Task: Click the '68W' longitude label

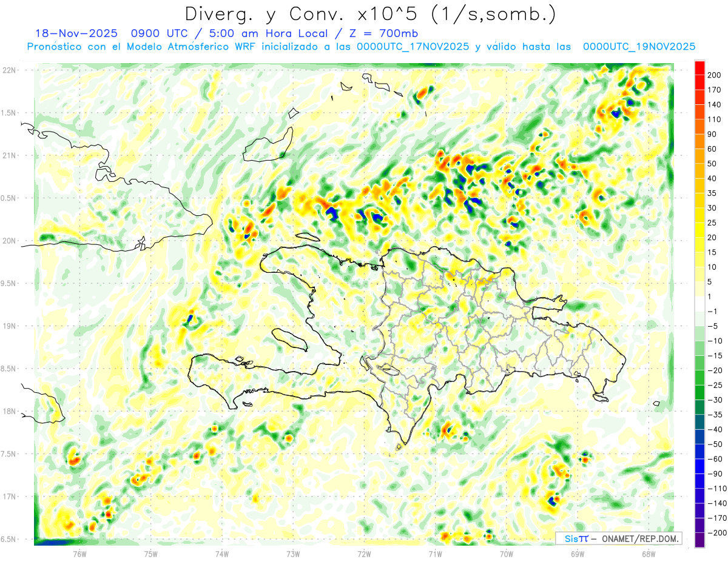Action: click(649, 553)
